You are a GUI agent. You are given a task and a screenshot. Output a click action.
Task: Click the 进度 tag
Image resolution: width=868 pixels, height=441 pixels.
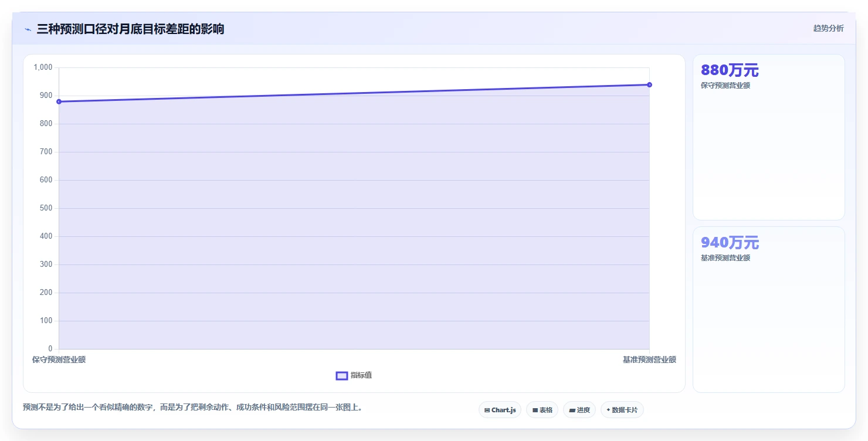[x=579, y=410]
